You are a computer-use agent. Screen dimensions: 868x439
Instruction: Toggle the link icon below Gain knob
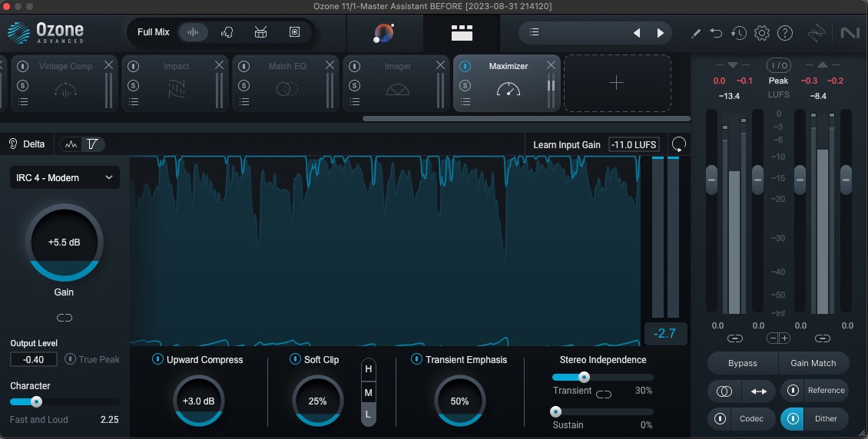point(65,318)
